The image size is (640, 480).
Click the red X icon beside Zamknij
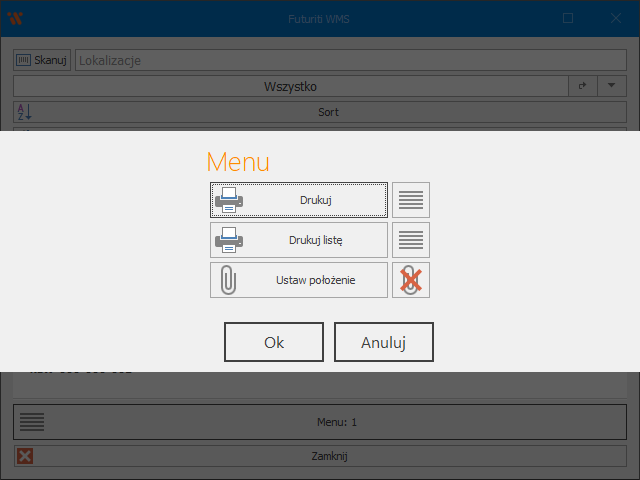click(x=25, y=456)
